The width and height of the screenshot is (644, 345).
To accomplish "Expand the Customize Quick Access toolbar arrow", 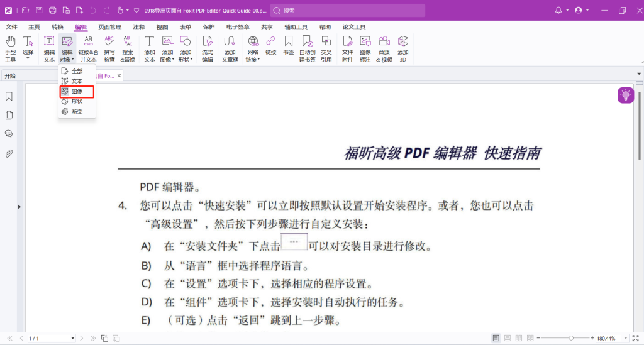I will [x=136, y=10].
